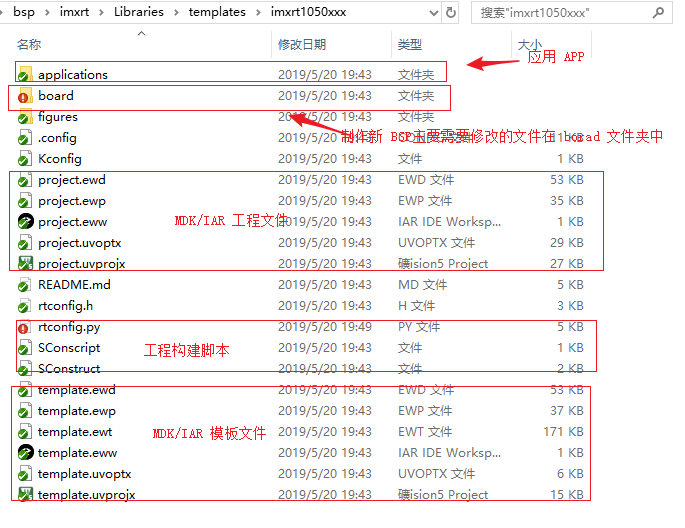685x528 pixels.
Task: Click the project.eww IAR workspace icon
Action: click(25, 222)
